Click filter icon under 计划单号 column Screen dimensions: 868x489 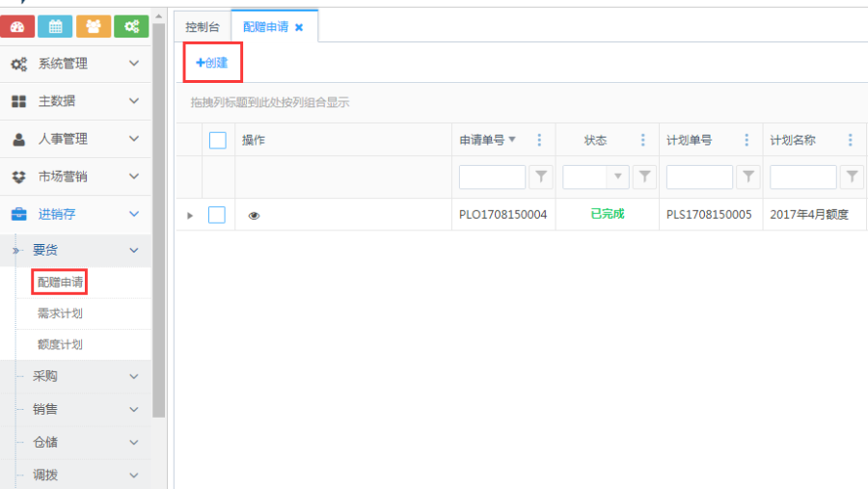(748, 177)
